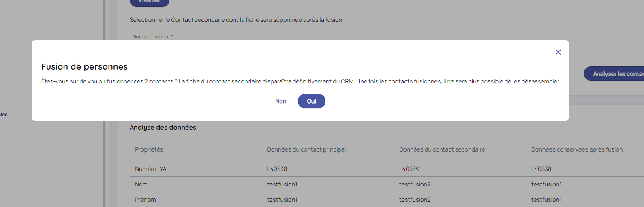This screenshot has height=207, width=644.
Task: Select the Propriétés column header
Action: (x=149, y=149)
